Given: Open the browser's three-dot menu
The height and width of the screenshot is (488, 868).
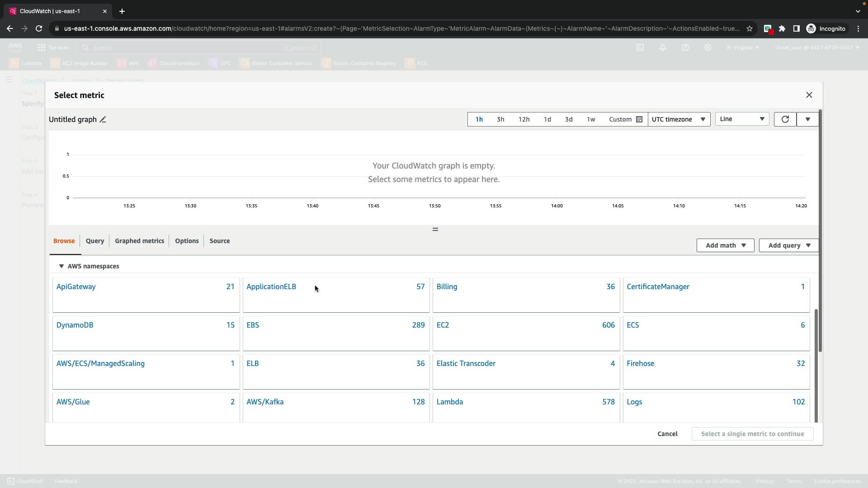Looking at the screenshot, I should pyautogui.click(x=858, y=28).
